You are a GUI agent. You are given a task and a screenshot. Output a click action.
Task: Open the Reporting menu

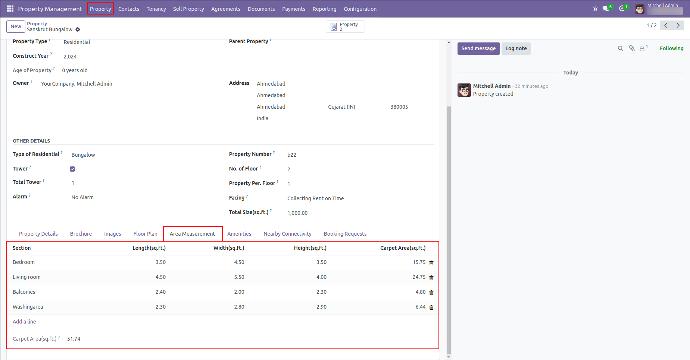coord(324,9)
